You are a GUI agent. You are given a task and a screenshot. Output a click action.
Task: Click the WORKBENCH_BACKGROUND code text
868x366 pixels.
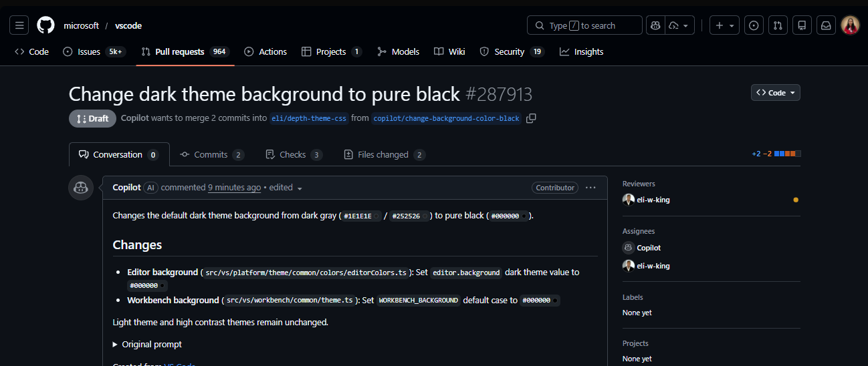419,301
